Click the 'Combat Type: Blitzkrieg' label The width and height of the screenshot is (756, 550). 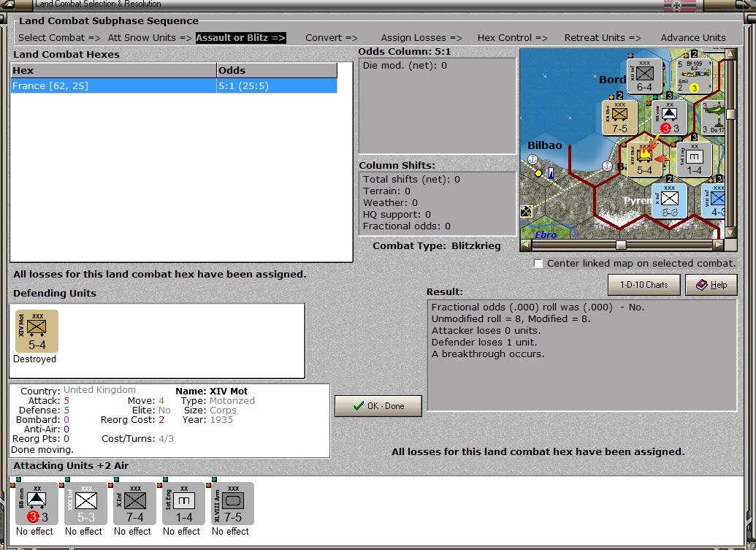pos(437,246)
